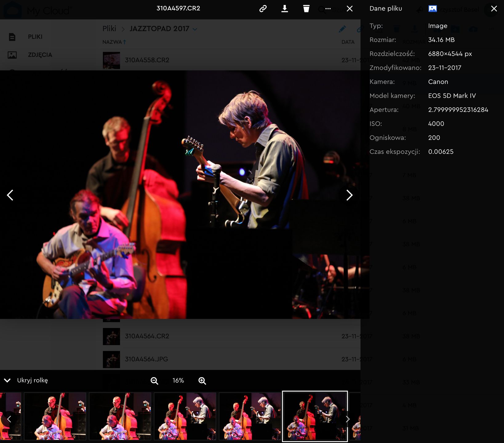Click the PLIKI document icon

click(12, 37)
